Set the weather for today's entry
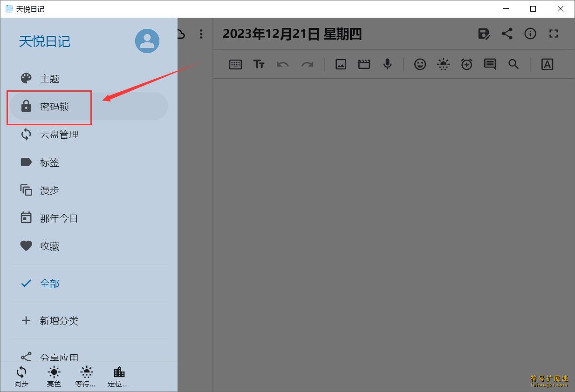The width and height of the screenshot is (575, 392). [x=443, y=64]
